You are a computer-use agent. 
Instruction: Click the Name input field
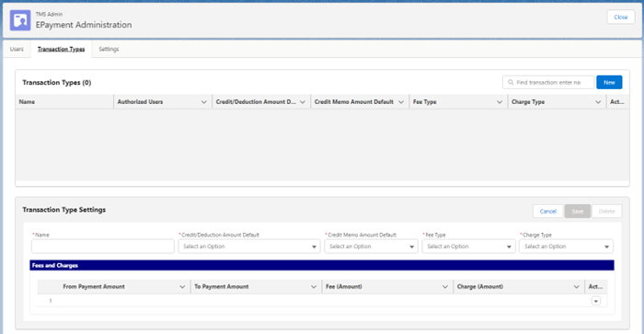point(103,246)
